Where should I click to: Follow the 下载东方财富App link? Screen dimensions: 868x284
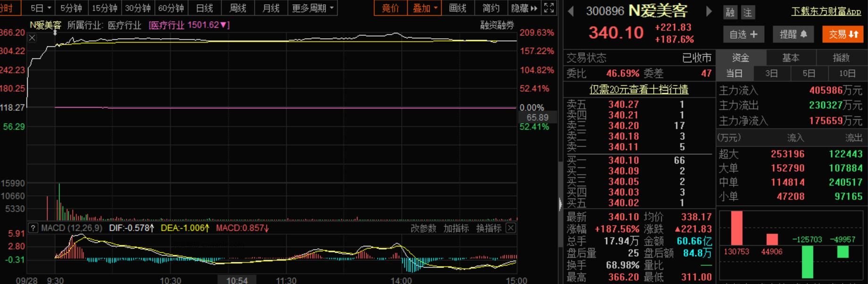coord(826,11)
